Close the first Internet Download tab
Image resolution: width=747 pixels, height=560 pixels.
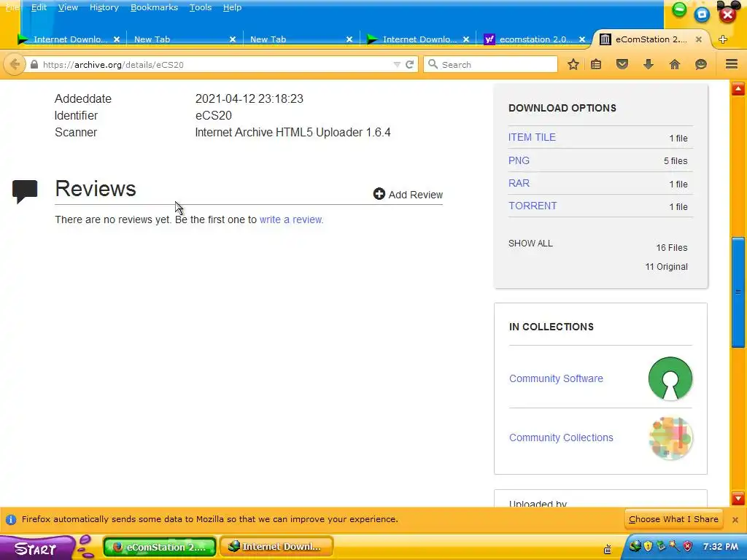click(x=116, y=39)
